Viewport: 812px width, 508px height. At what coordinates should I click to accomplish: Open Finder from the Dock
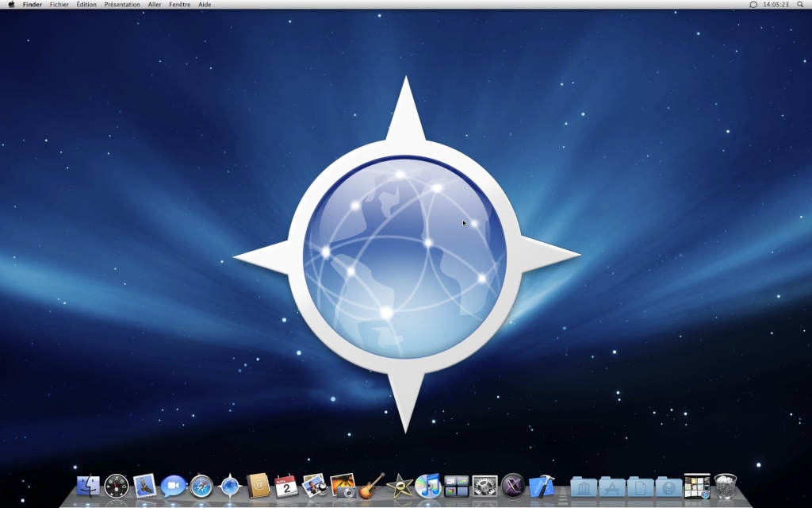(x=88, y=487)
